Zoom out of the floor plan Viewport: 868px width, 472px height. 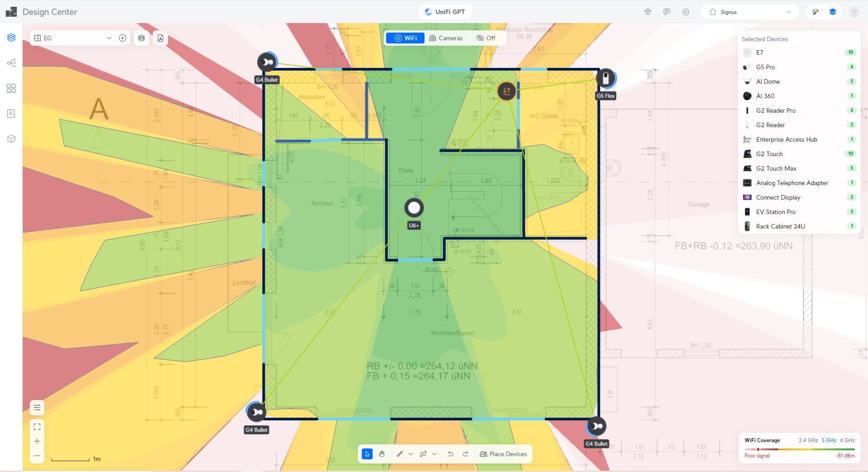(x=37, y=456)
